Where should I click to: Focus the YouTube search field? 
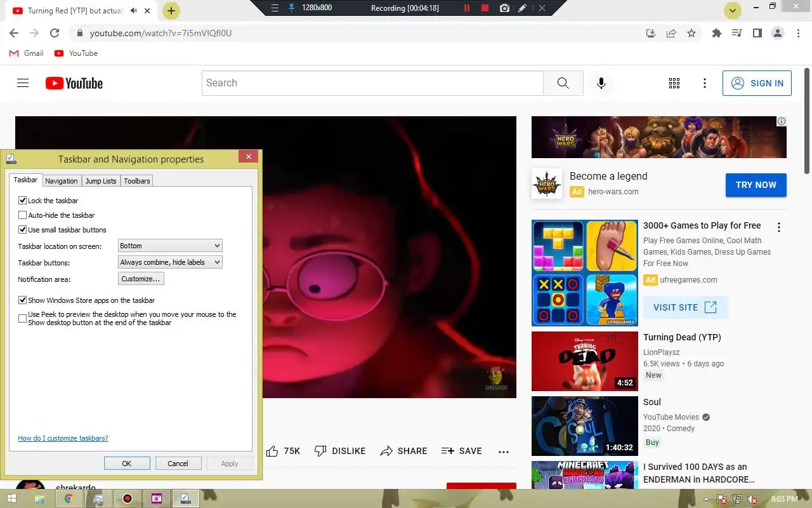click(x=372, y=83)
